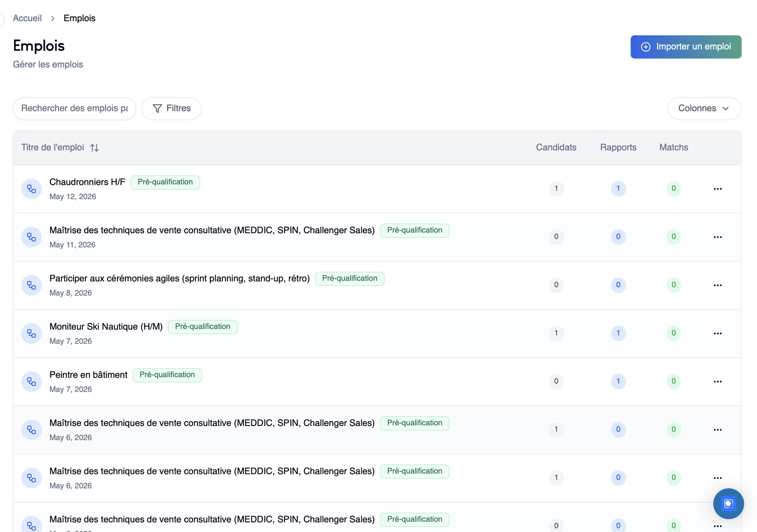Expand the Colonnes dropdown
Viewport: 757px width, 532px height.
tap(704, 108)
